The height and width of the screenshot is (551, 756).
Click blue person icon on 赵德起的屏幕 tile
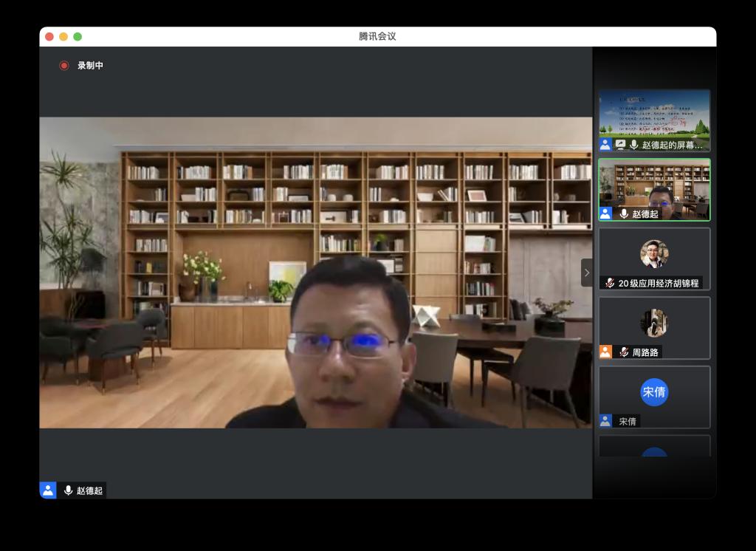[605, 145]
